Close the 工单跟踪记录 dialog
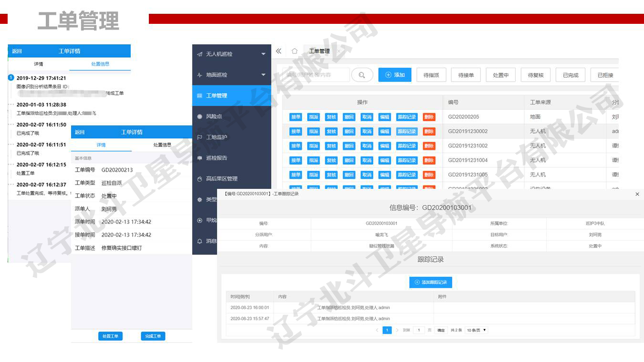This screenshot has height=362, width=644. click(637, 194)
